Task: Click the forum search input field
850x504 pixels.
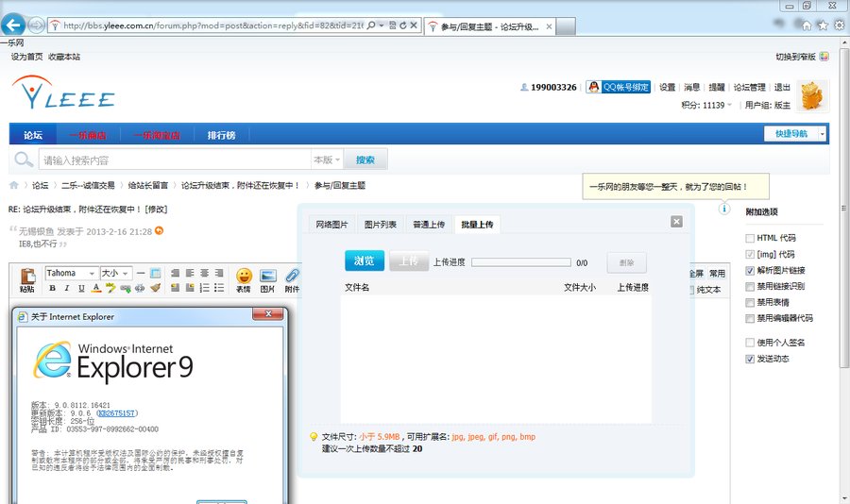Action: click(175, 160)
